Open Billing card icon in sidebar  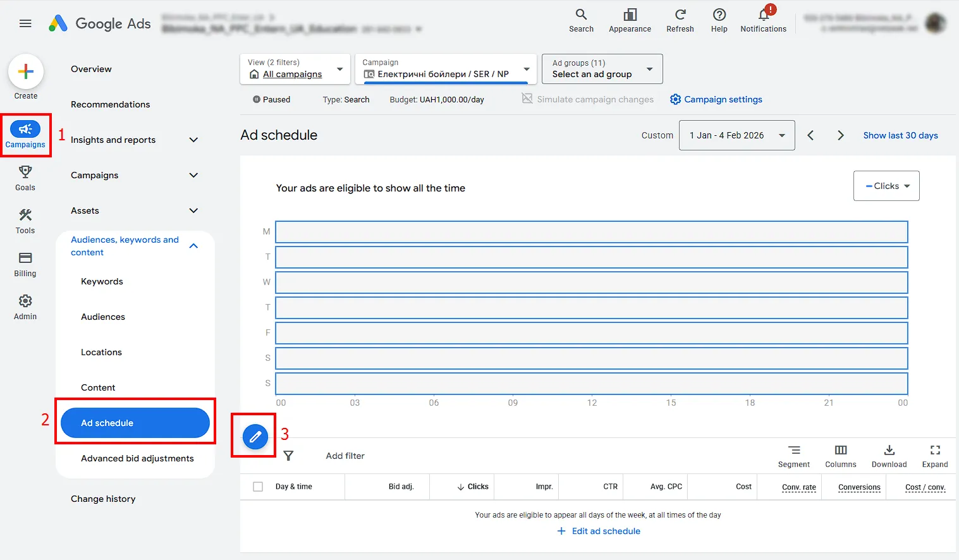(x=25, y=258)
